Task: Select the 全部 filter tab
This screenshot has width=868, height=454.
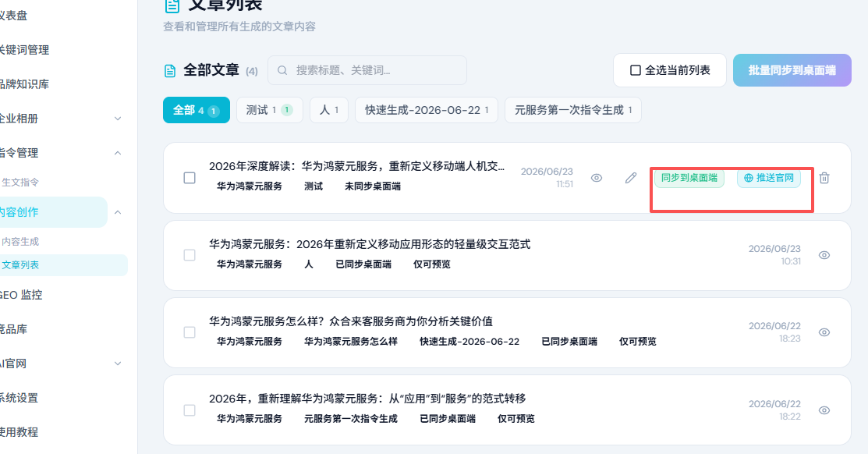Action: pyautogui.click(x=197, y=110)
